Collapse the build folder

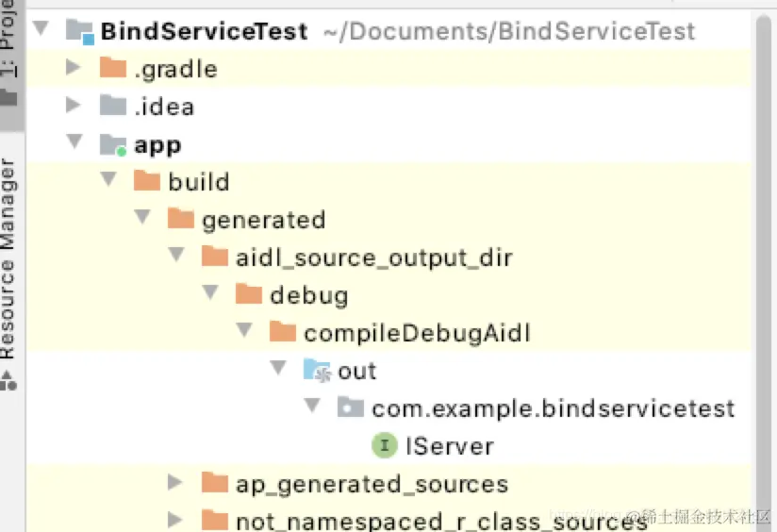click(x=108, y=179)
